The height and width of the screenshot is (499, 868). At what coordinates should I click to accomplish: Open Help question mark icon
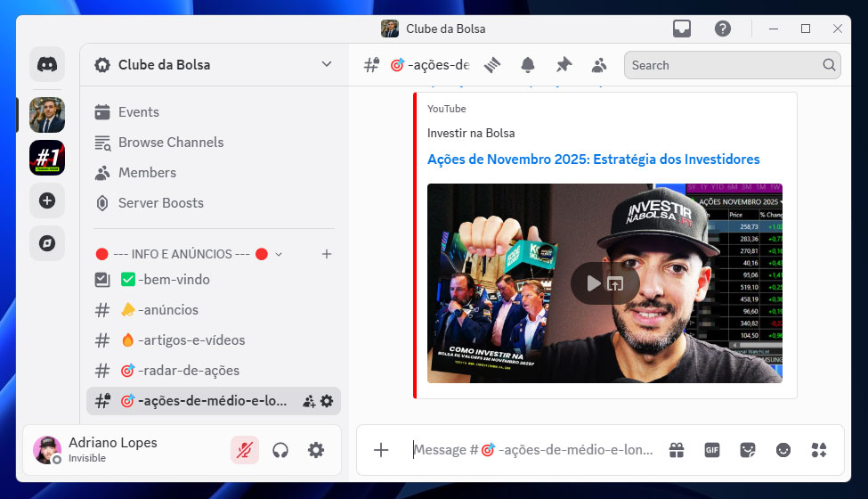(x=722, y=29)
